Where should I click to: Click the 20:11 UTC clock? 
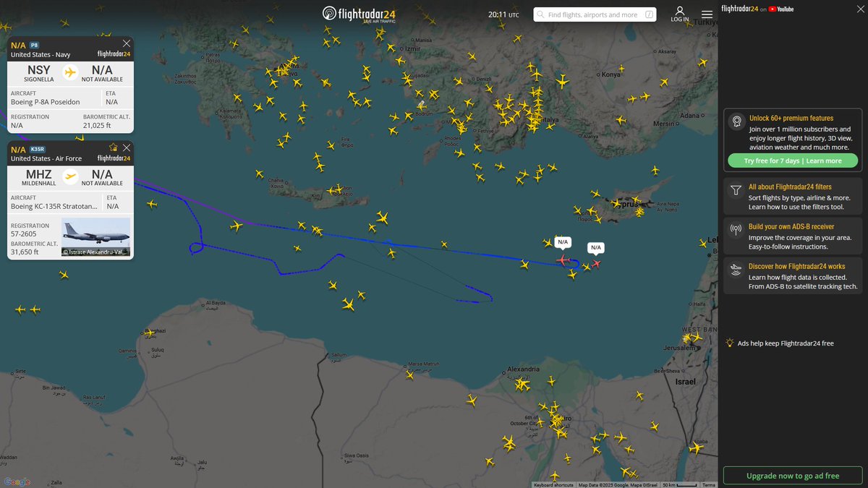click(503, 14)
